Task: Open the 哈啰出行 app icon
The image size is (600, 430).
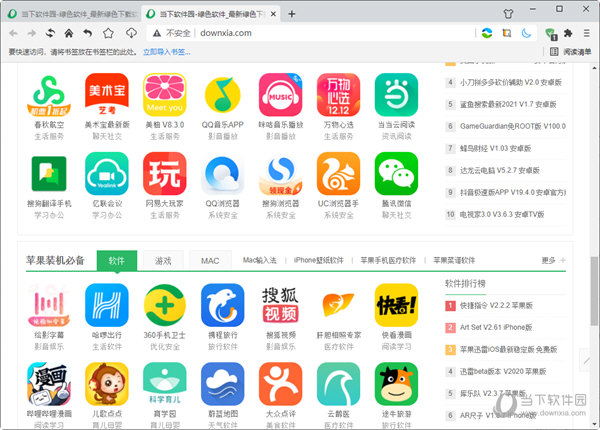Action: tap(107, 305)
